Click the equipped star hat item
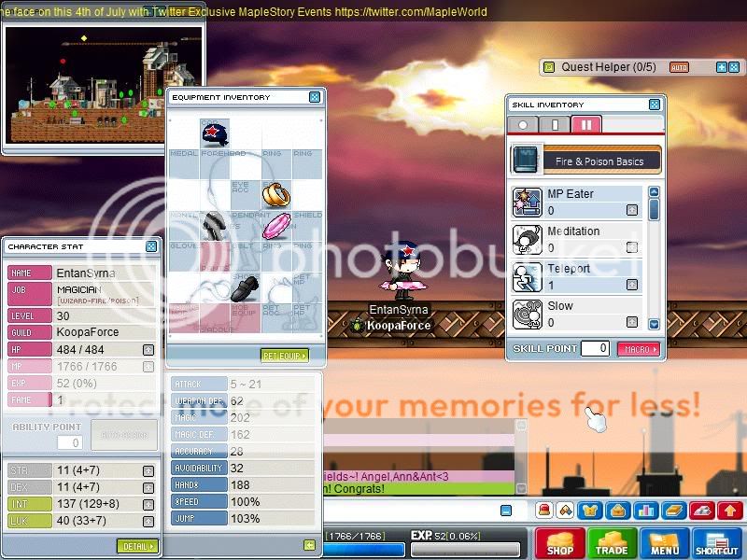The height and width of the screenshot is (560, 747). [215, 133]
